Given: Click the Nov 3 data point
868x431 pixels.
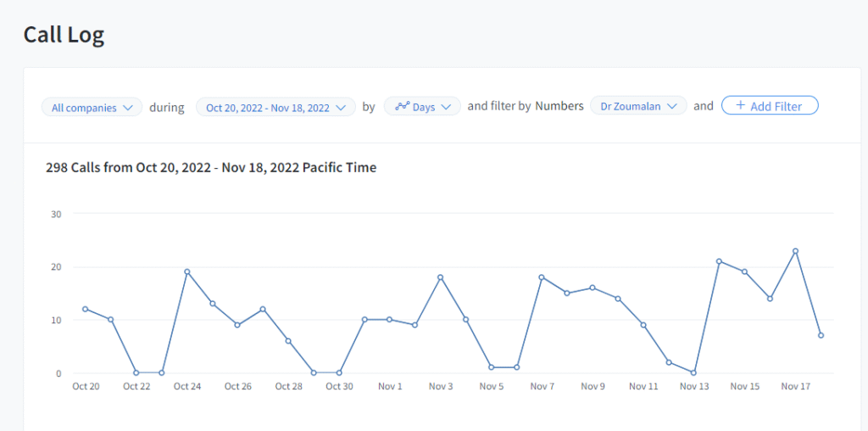Looking at the screenshot, I should pyautogui.click(x=440, y=277).
